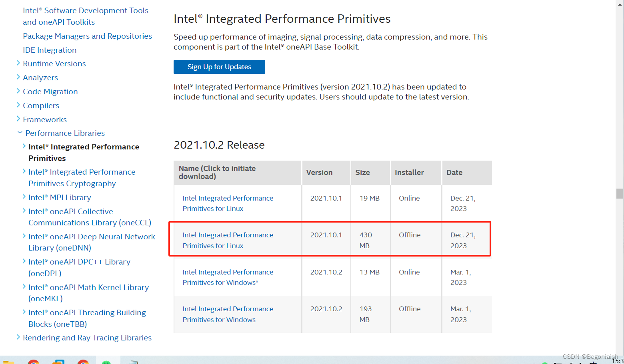624x364 pixels.
Task: Open the Performance Libraries section link
Action: click(x=65, y=133)
